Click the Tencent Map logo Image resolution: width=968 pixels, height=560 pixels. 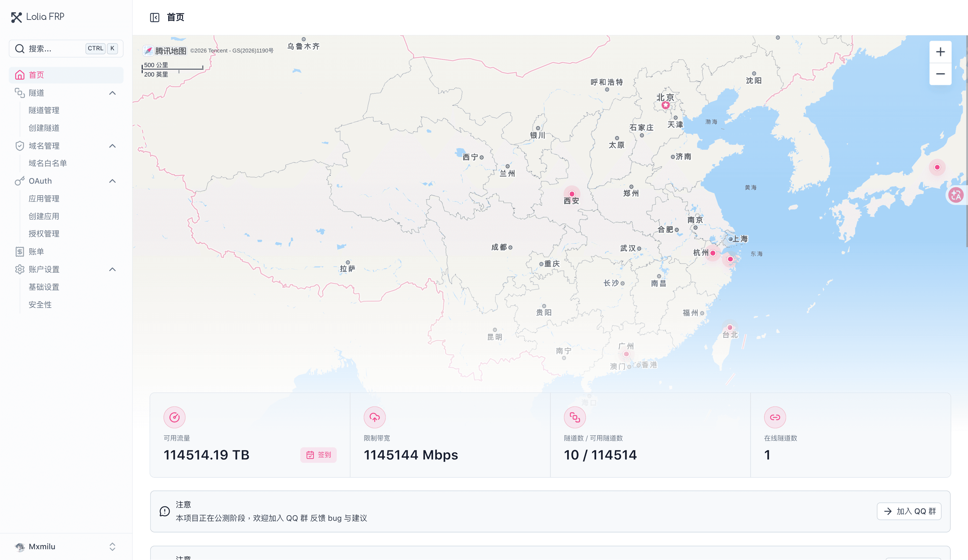click(164, 51)
